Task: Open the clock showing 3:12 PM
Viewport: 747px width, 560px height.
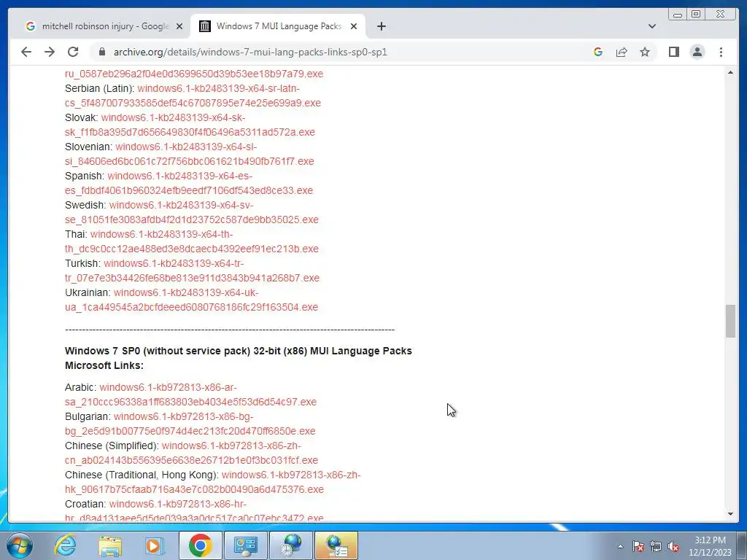Action: (x=710, y=546)
